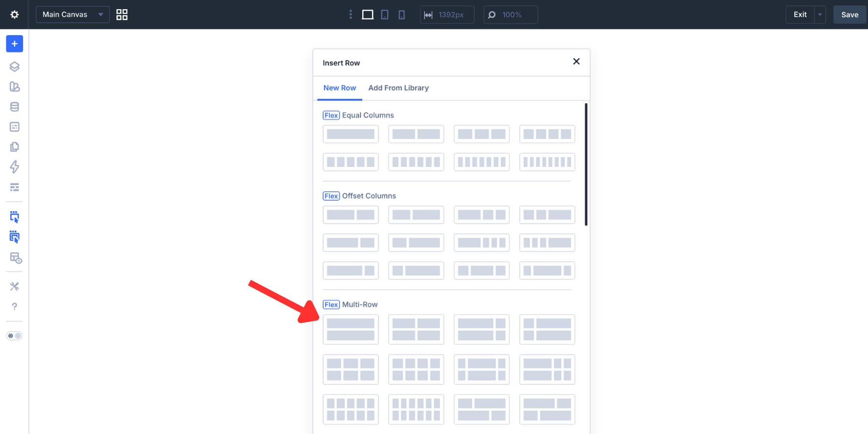Pick Multi-Row layout: two rows of six equal columns
Viewport: 868px width, 434px height.
click(416, 409)
